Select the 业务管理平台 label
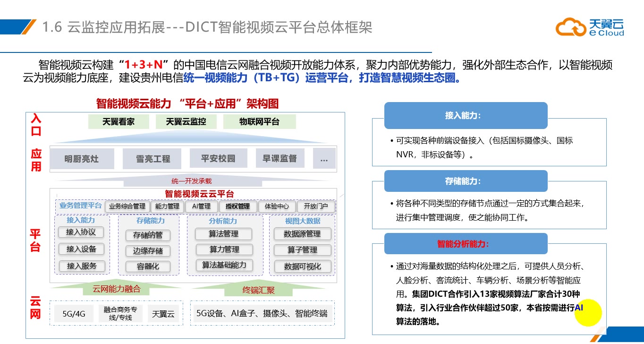 pyautogui.click(x=80, y=206)
